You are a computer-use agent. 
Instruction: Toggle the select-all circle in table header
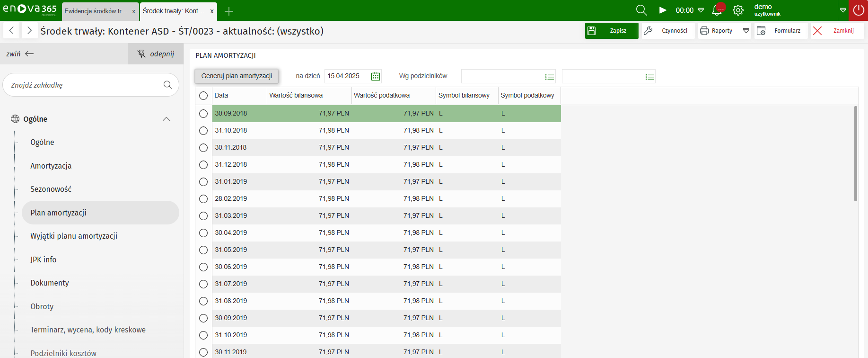coord(203,96)
